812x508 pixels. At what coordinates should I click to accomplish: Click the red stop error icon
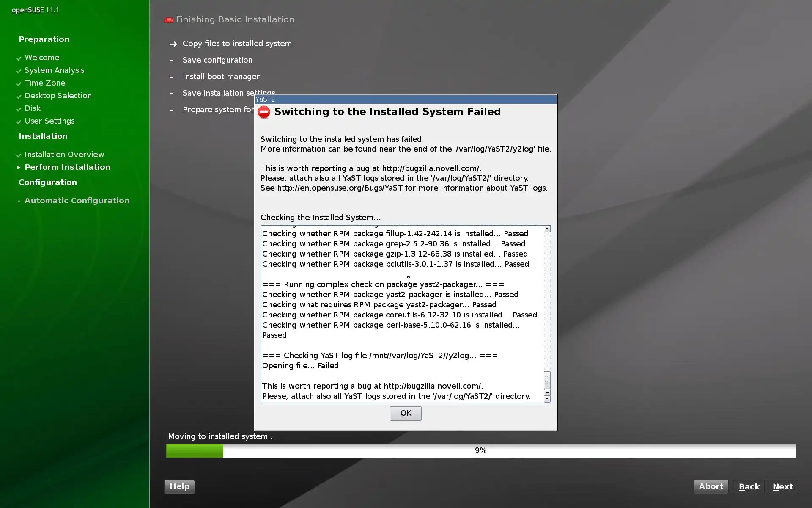[264, 112]
